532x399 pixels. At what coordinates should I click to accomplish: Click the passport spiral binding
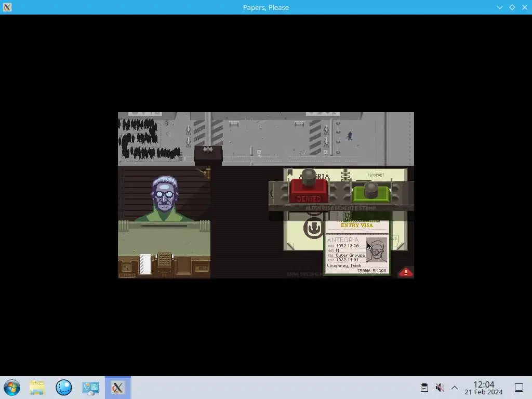pyautogui.click(x=345, y=175)
